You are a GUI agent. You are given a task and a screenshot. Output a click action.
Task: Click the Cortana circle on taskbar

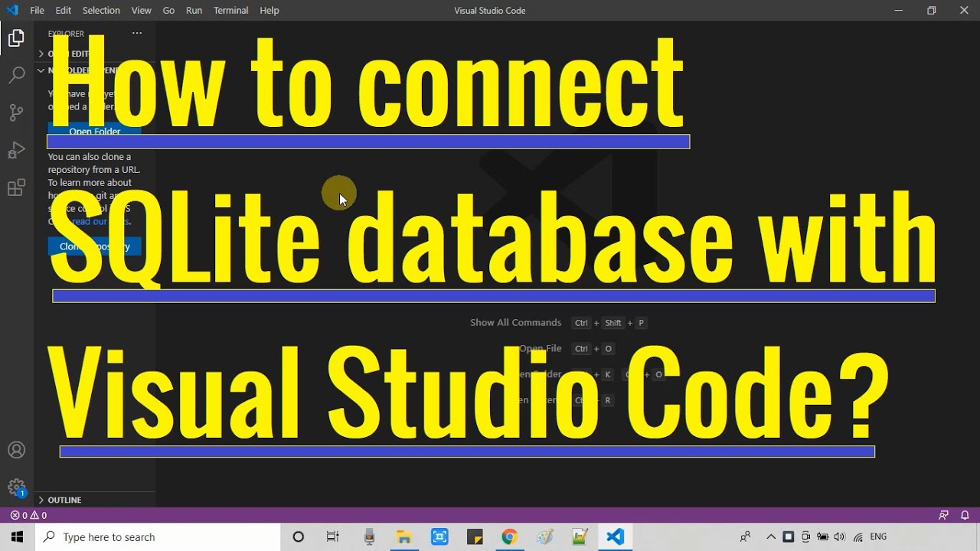click(x=299, y=537)
